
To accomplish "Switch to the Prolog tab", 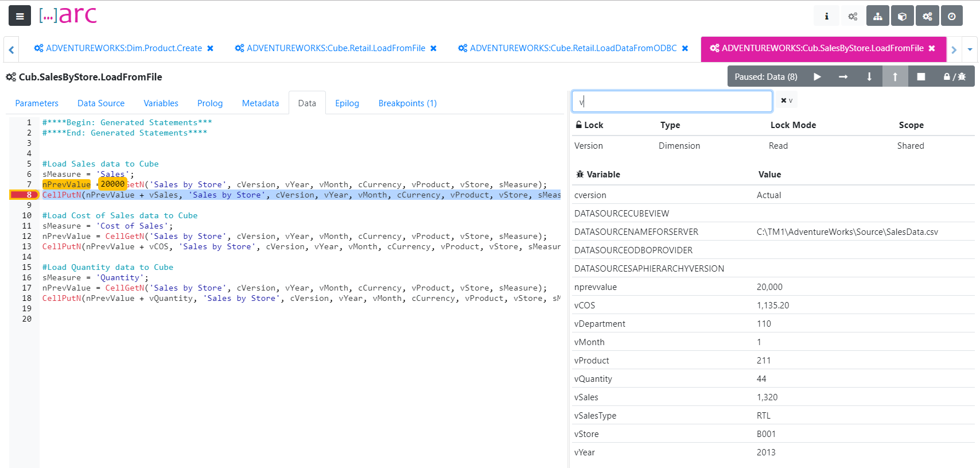I will tap(210, 103).
